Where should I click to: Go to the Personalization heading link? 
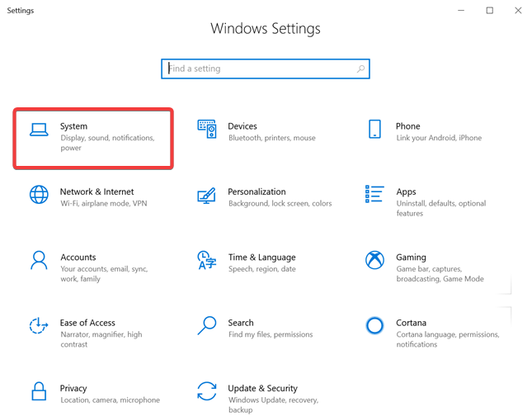[x=257, y=191]
